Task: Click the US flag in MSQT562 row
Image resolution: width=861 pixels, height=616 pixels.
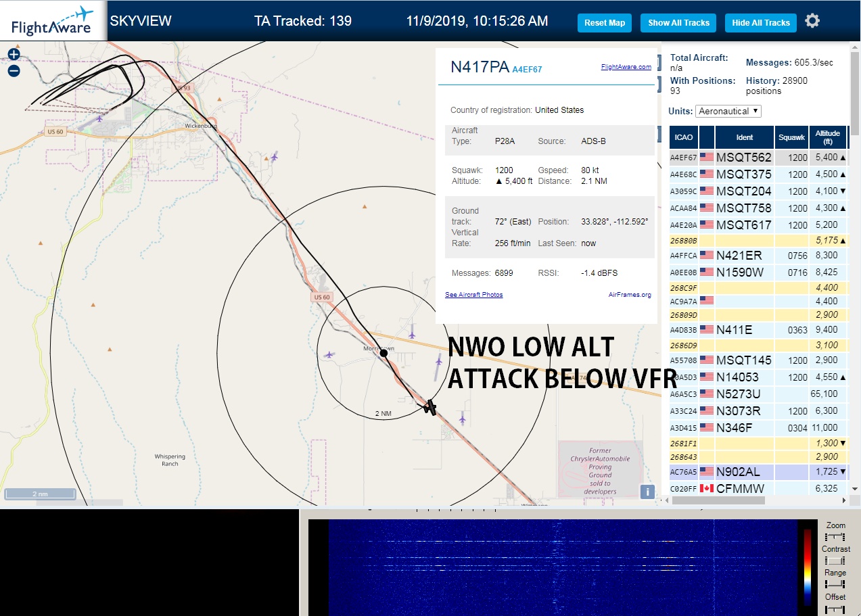Action: (707, 158)
